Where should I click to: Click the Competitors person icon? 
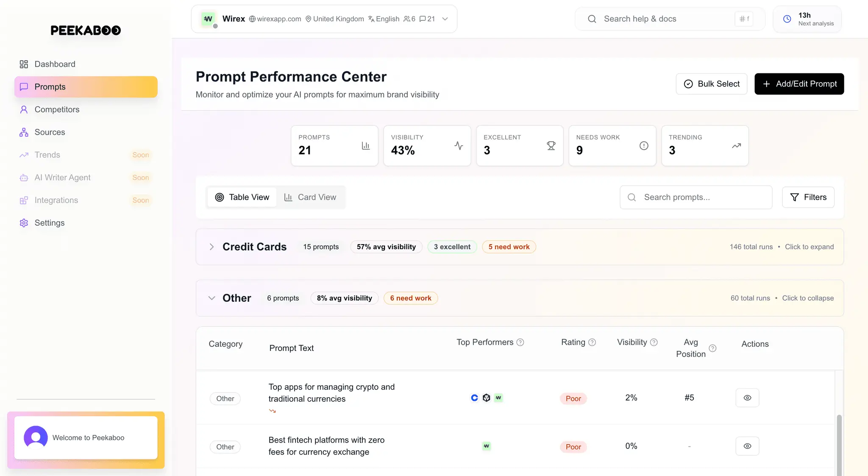24,109
